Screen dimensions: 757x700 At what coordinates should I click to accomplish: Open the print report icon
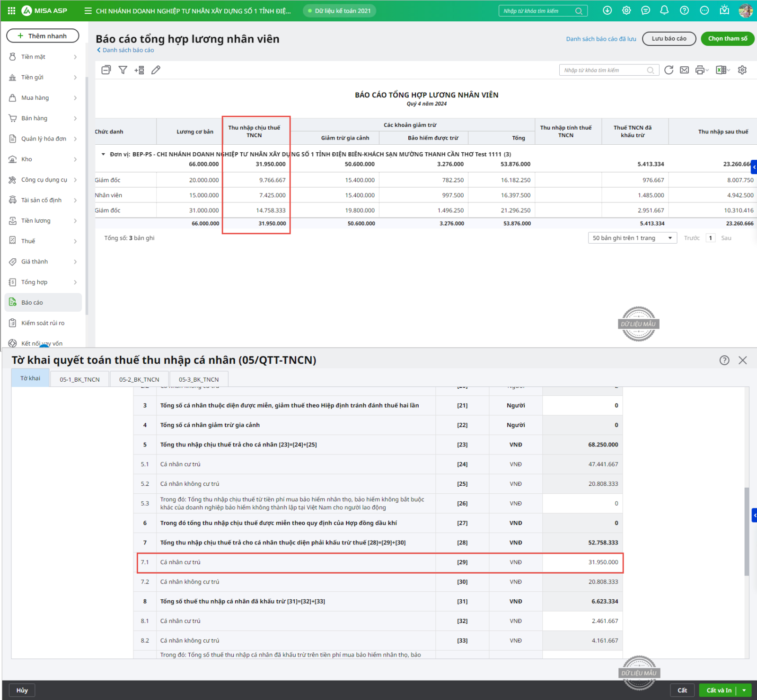coord(700,70)
